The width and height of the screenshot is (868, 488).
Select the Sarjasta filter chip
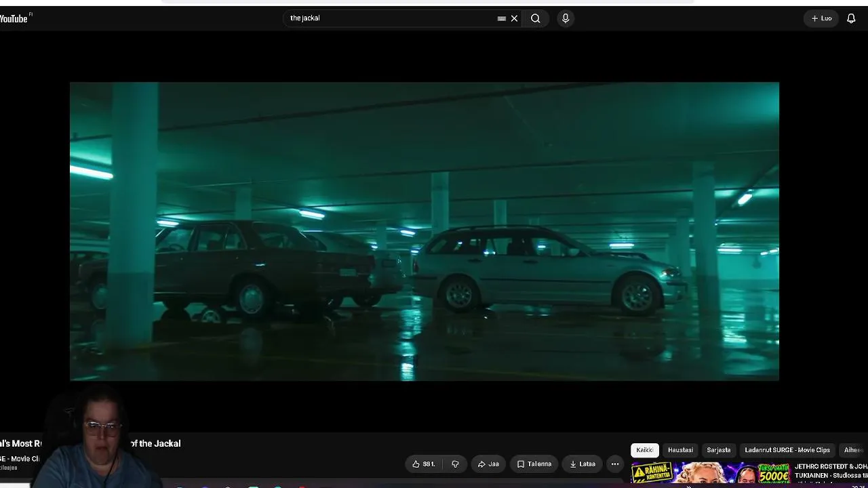[x=719, y=450]
